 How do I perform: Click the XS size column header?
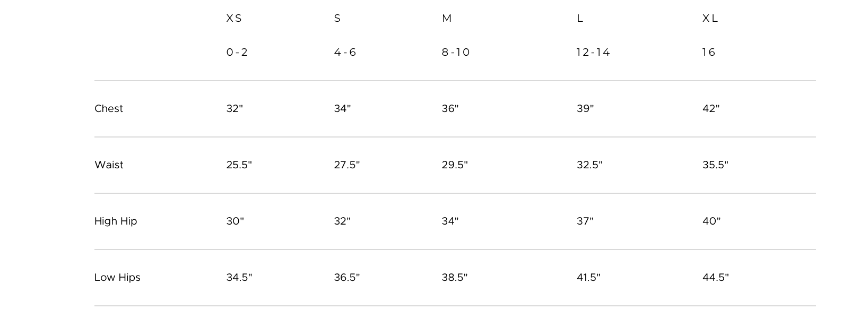(234, 19)
